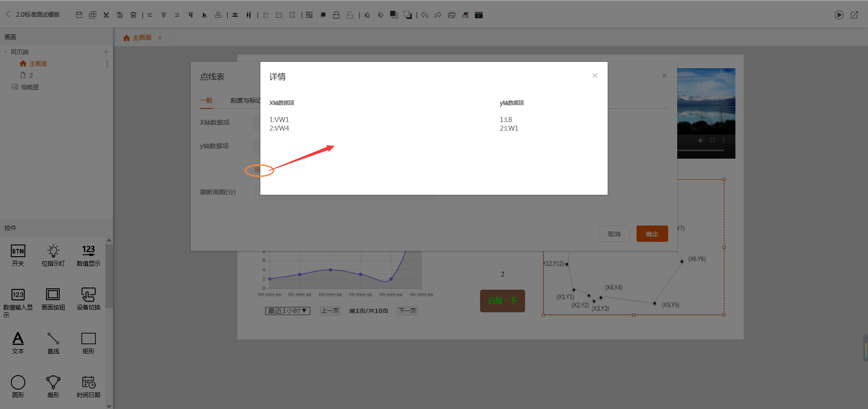
Task: Close the 主画面 editor tab
Action: point(160,38)
